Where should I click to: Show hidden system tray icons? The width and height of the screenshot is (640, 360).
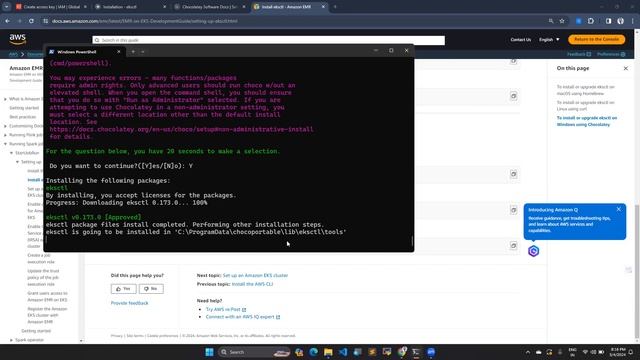(528, 352)
